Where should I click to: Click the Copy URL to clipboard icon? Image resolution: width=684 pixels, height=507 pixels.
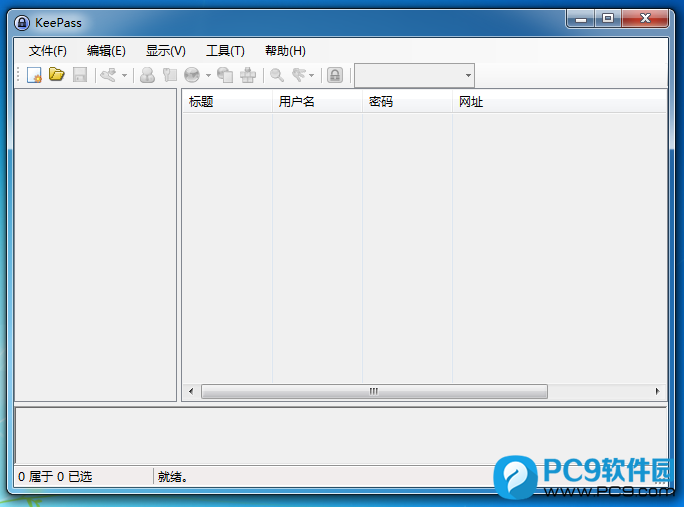tap(225, 75)
